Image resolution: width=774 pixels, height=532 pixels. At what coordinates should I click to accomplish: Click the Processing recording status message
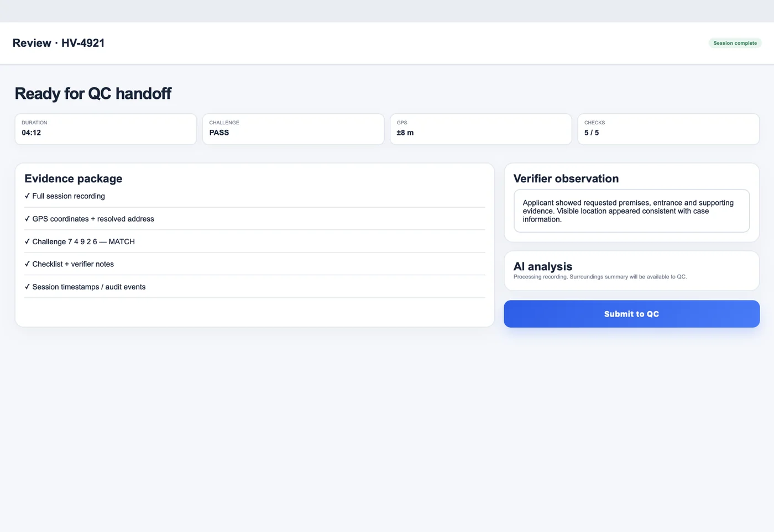(600, 277)
